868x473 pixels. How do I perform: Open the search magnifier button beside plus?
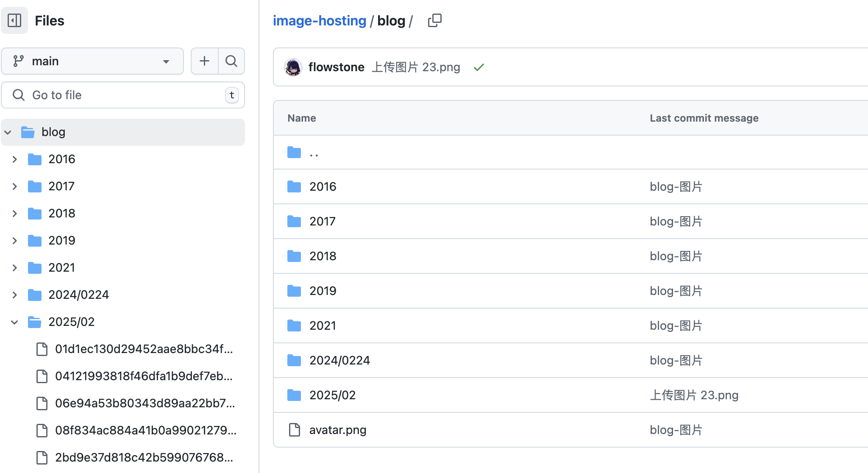(231, 61)
